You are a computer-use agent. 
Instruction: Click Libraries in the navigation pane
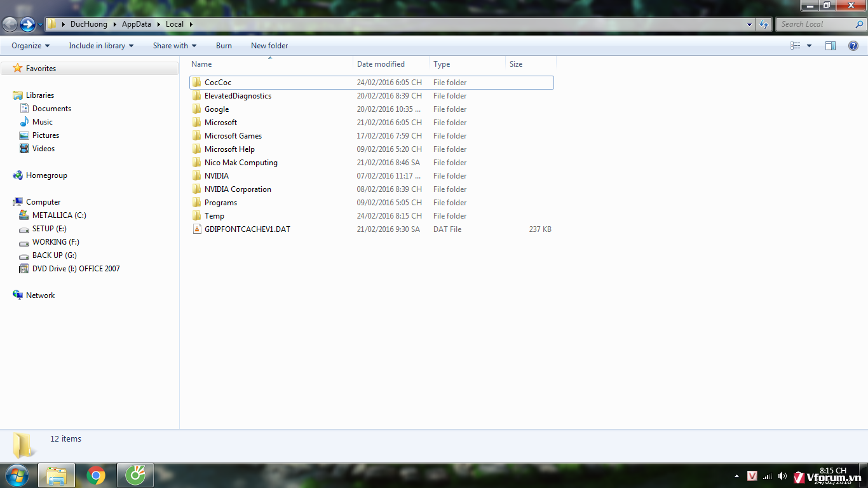40,95
